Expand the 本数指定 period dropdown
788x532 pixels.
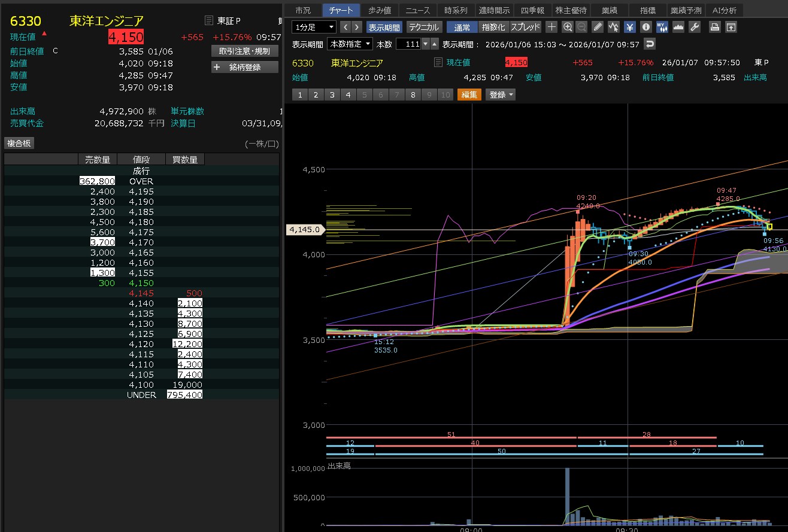coord(350,44)
